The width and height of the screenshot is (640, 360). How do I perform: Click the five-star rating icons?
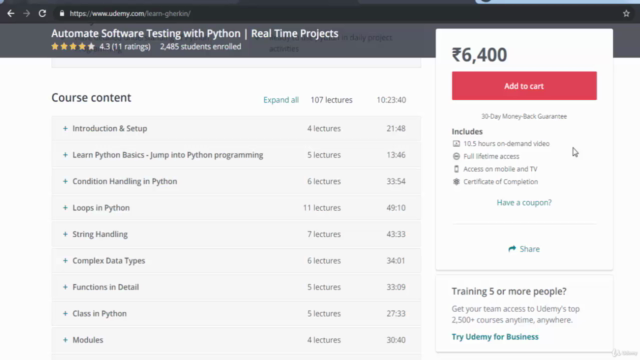tap(73, 47)
